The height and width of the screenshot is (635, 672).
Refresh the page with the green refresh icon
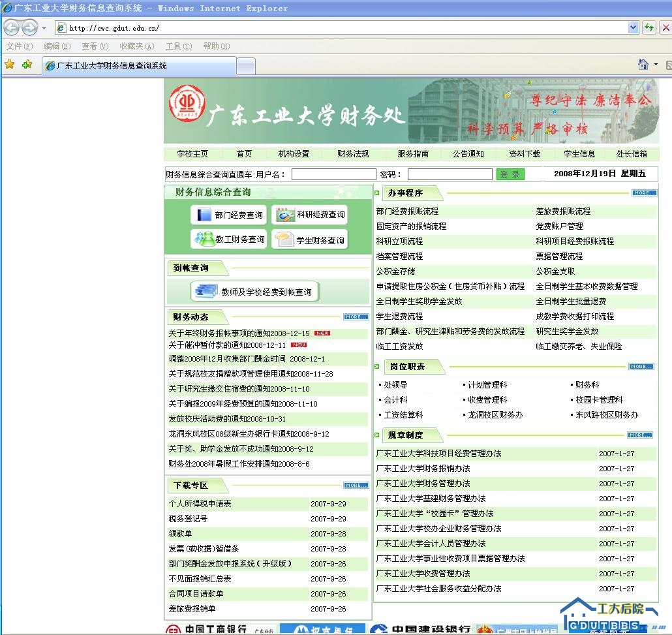point(650,27)
